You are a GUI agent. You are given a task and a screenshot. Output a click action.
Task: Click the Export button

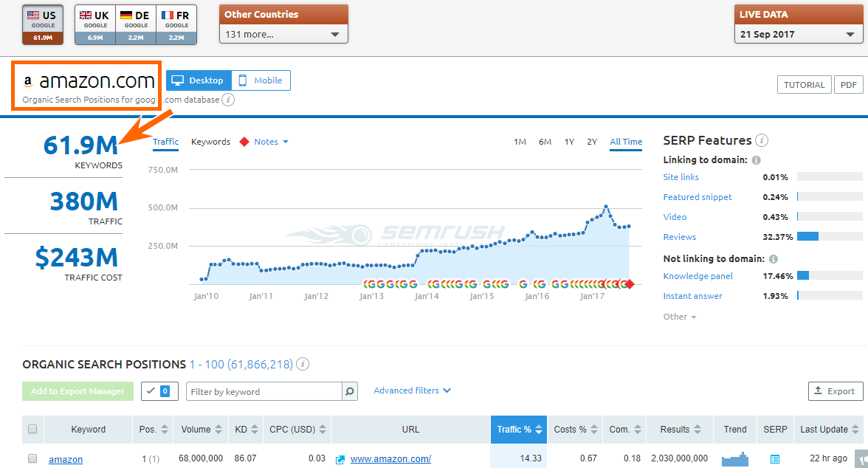(x=836, y=391)
